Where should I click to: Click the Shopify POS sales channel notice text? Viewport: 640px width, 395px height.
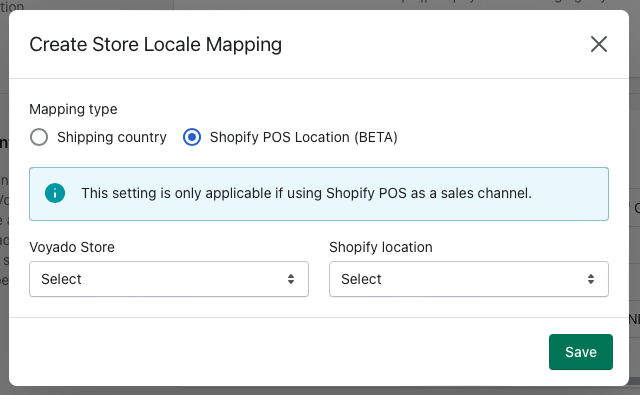tap(306, 193)
